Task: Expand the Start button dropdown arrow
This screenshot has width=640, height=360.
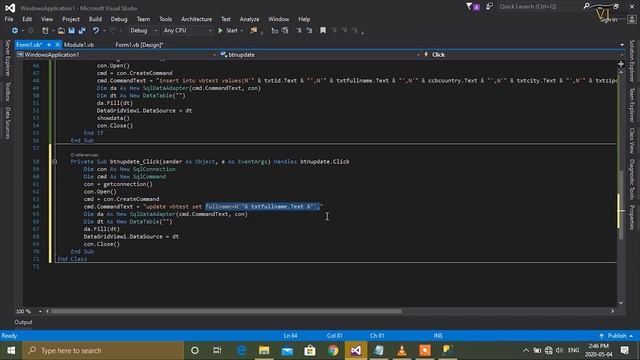Action: click(x=242, y=31)
